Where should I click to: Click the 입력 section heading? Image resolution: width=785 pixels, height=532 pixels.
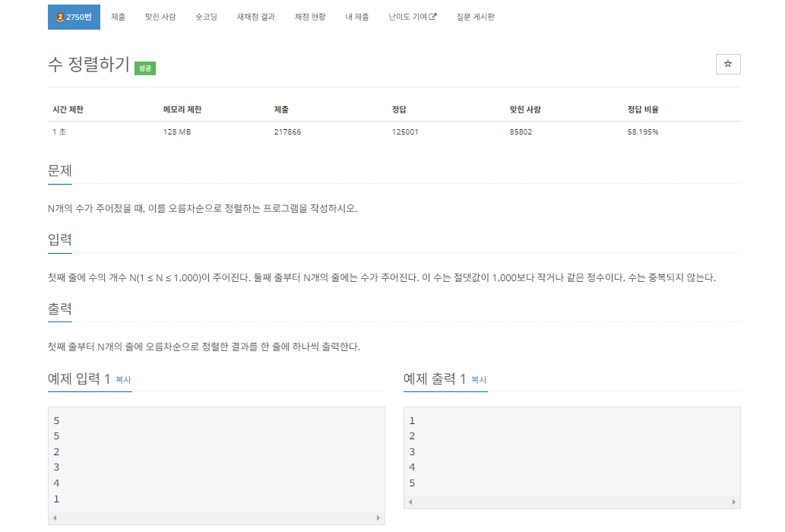tap(59, 239)
